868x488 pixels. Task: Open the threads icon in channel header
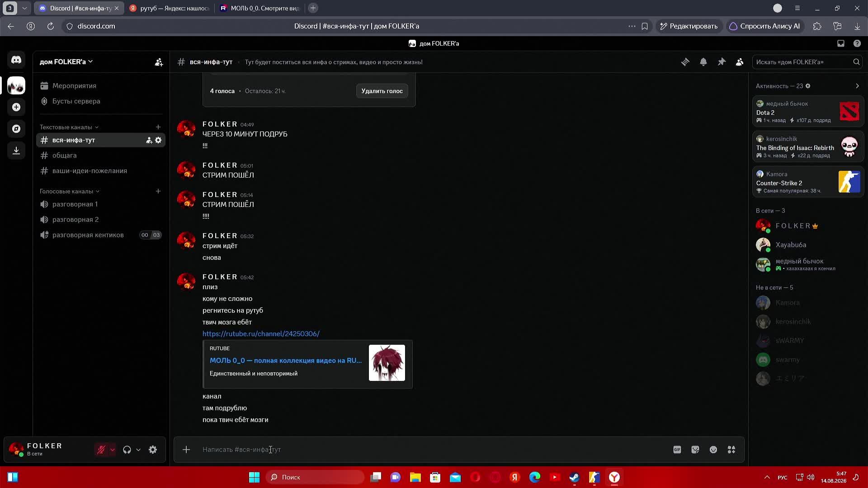[685, 62]
